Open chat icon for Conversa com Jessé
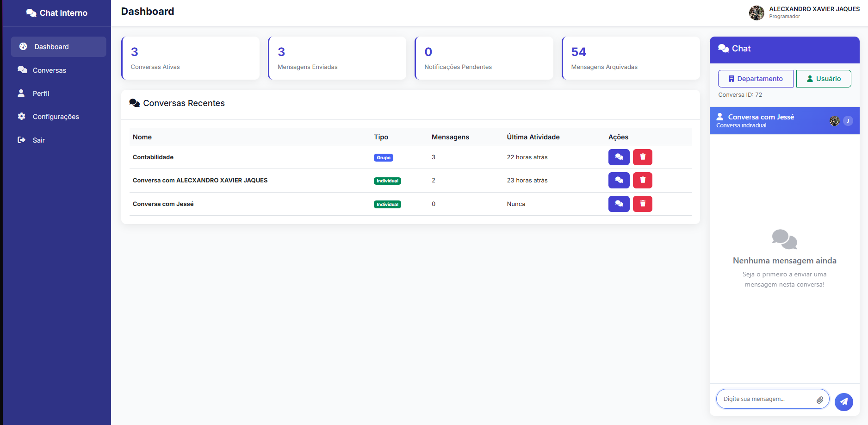This screenshot has width=868, height=425. pos(619,204)
